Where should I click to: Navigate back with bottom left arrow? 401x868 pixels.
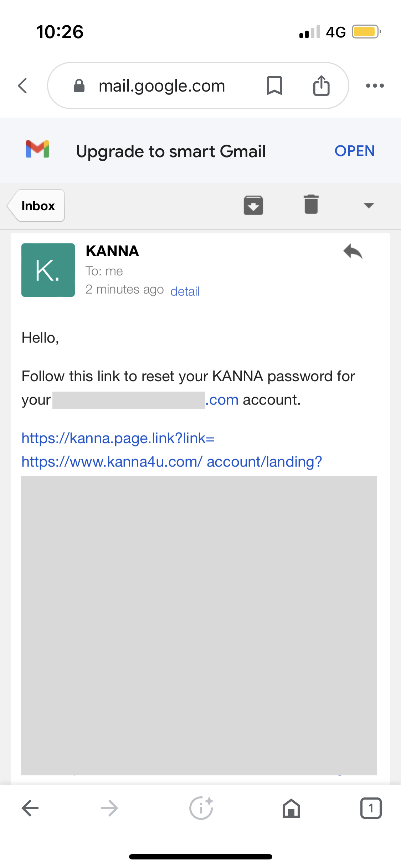pyautogui.click(x=30, y=808)
